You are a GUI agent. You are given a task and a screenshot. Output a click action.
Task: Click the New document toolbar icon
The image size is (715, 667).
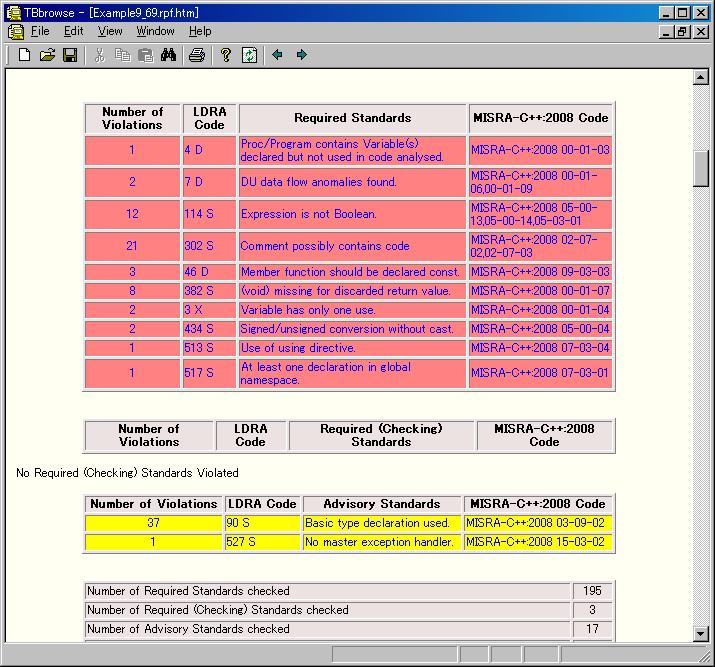25,55
